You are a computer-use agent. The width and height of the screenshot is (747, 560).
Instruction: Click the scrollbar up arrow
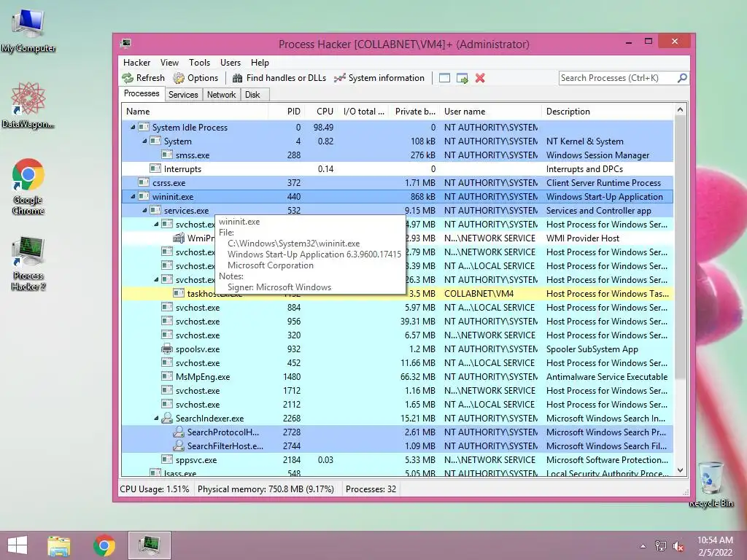681,110
